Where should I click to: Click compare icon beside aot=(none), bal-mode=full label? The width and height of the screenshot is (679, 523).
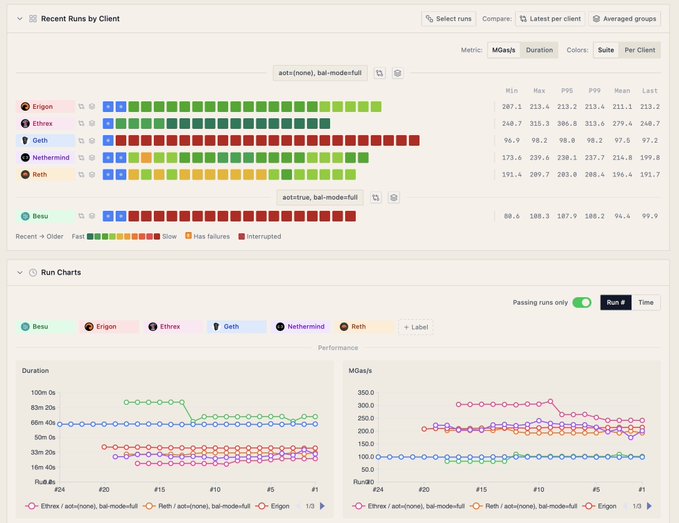point(380,73)
